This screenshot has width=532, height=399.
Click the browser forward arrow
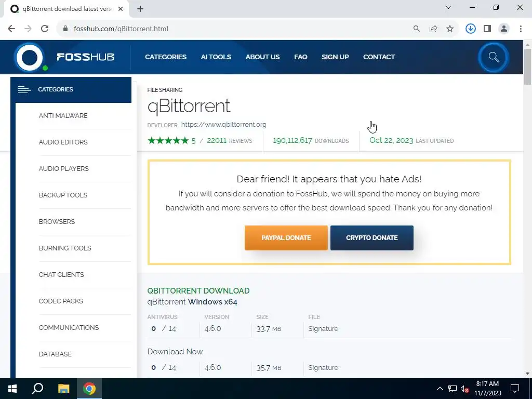click(28, 29)
